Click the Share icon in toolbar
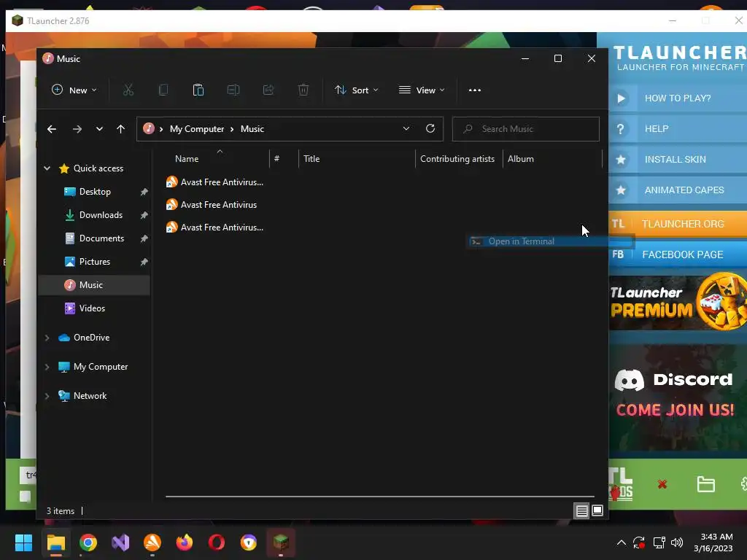Image resolution: width=747 pixels, height=560 pixels. tap(268, 90)
